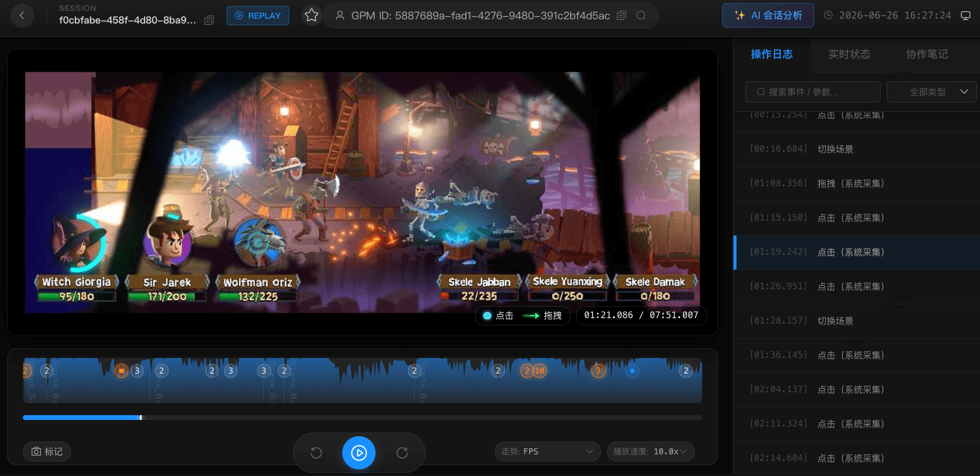Click the monitor icon in the top bar
This screenshot has height=476, width=980.
(966, 16)
